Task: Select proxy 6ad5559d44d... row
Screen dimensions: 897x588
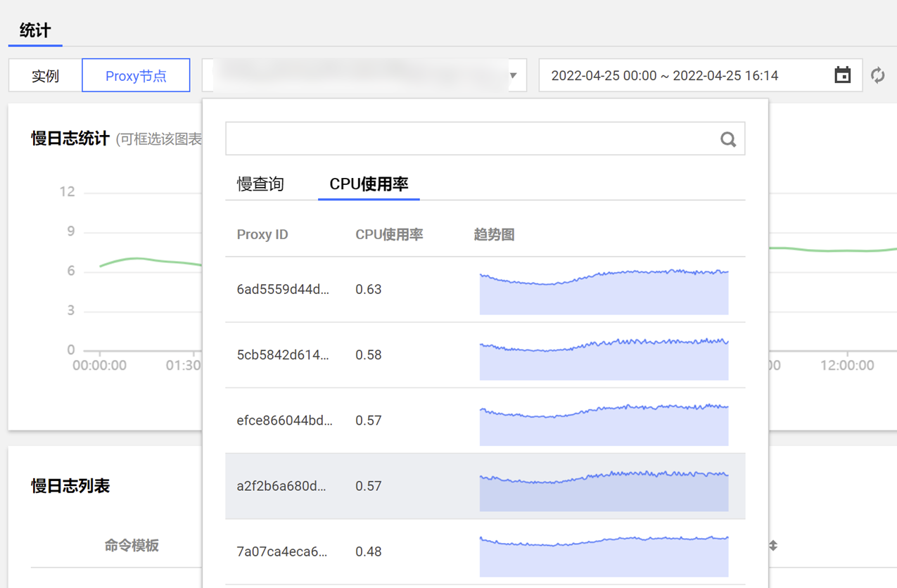Action: (283, 290)
